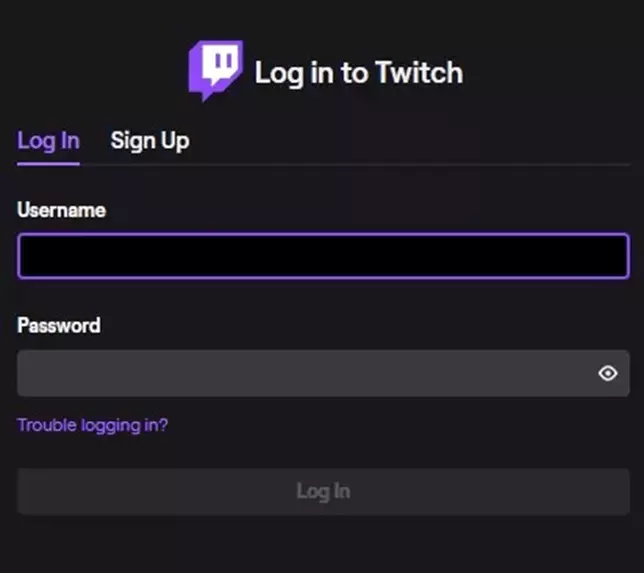This screenshot has width=644, height=573.
Task: Open the Sign Up tab
Action: [x=149, y=141]
